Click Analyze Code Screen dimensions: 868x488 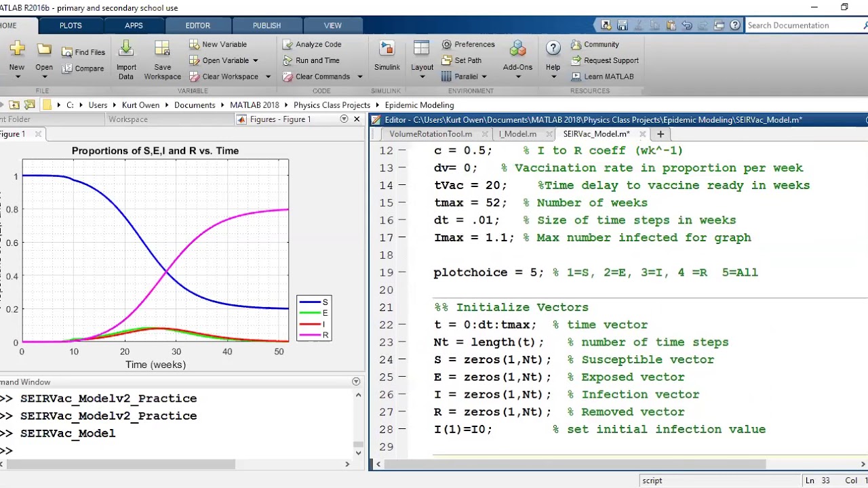tap(312, 44)
